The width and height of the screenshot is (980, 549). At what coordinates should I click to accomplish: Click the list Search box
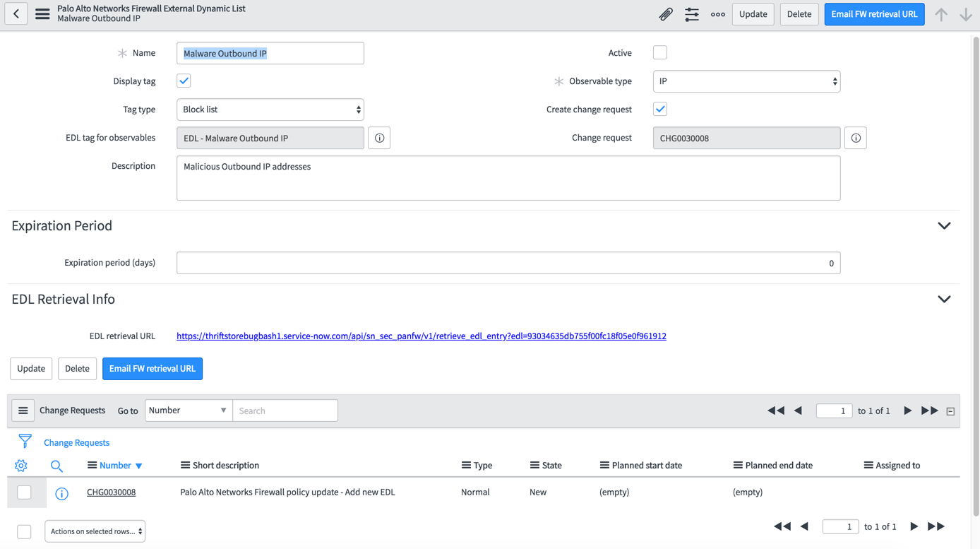coord(285,411)
